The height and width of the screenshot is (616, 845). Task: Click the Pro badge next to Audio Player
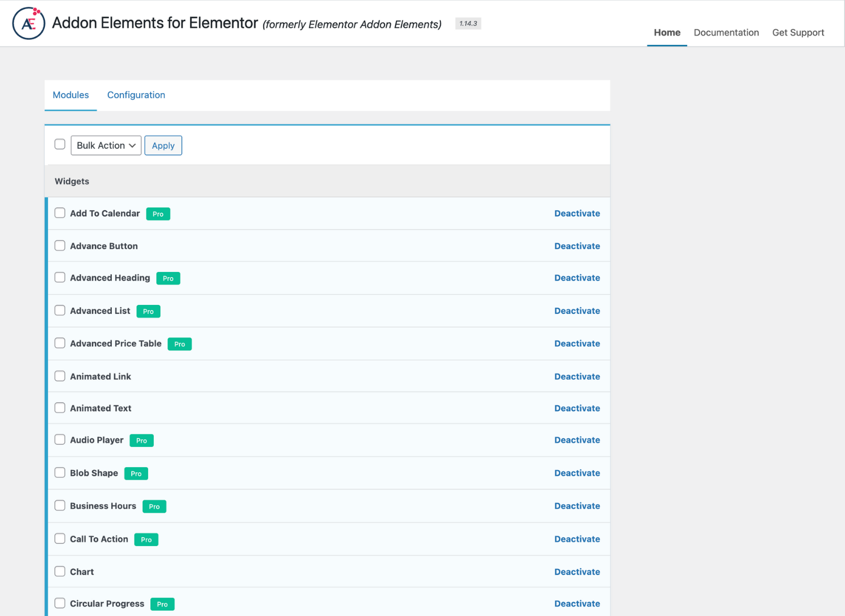tap(141, 441)
